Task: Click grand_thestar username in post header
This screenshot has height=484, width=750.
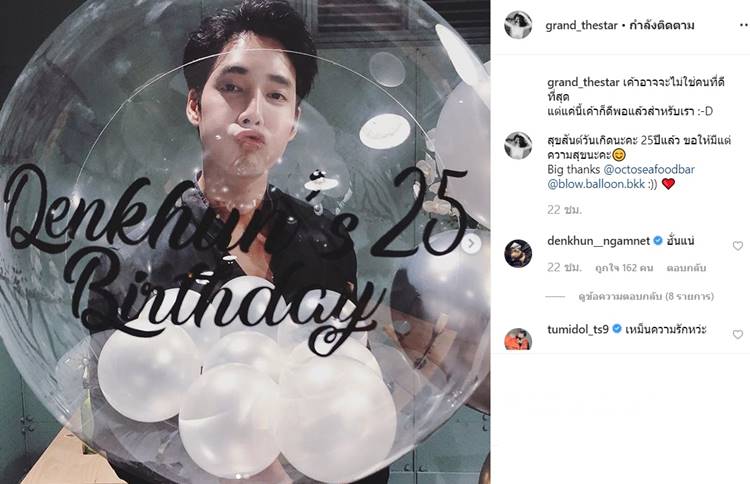Action: 582,25
